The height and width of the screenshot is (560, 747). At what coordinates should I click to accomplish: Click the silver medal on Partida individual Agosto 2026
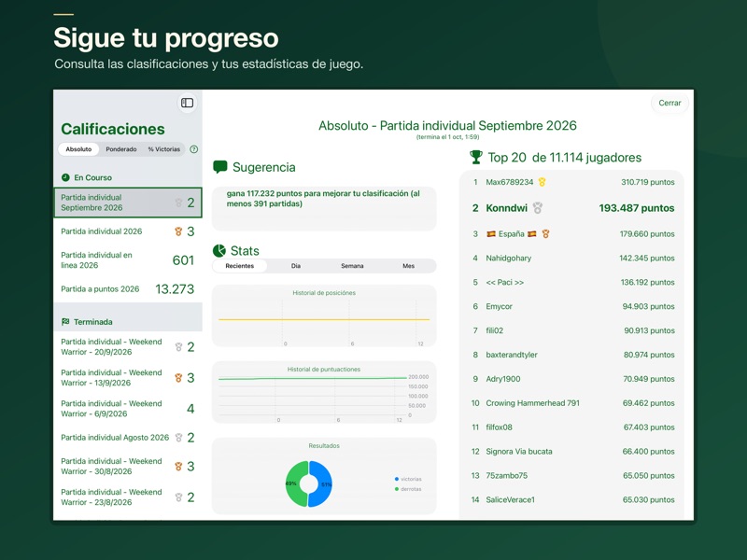coord(178,438)
